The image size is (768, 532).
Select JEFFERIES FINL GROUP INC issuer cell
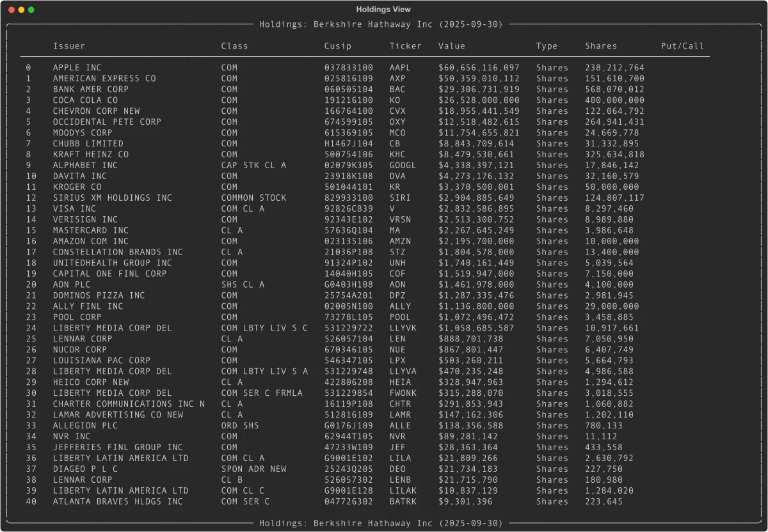pyautogui.click(x=118, y=448)
